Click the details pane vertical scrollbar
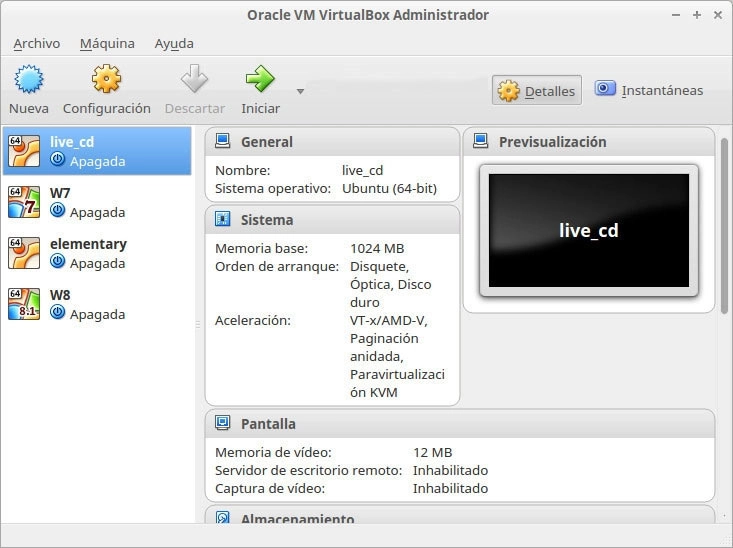This screenshot has width=733, height=548. coord(724,226)
